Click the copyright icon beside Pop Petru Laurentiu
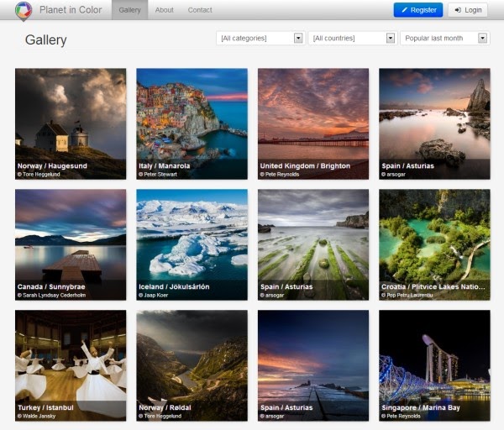The width and height of the screenshot is (504, 430). (384, 295)
